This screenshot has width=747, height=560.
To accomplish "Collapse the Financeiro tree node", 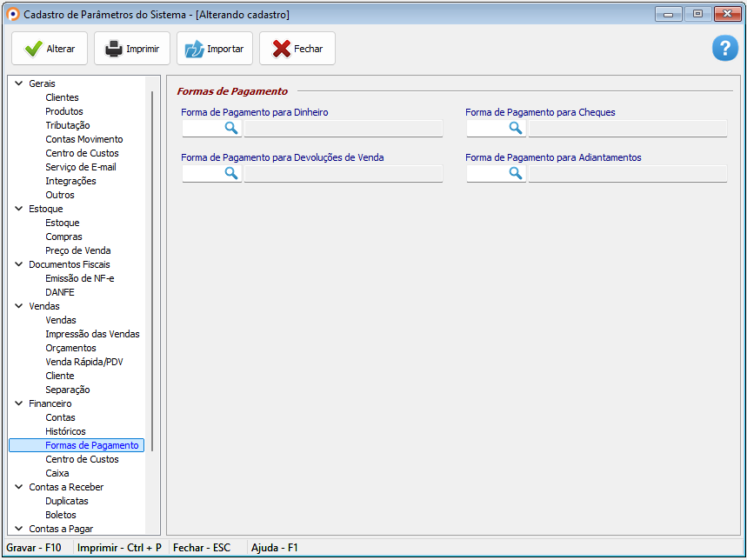I will pyautogui.click(x=19, y=403).
